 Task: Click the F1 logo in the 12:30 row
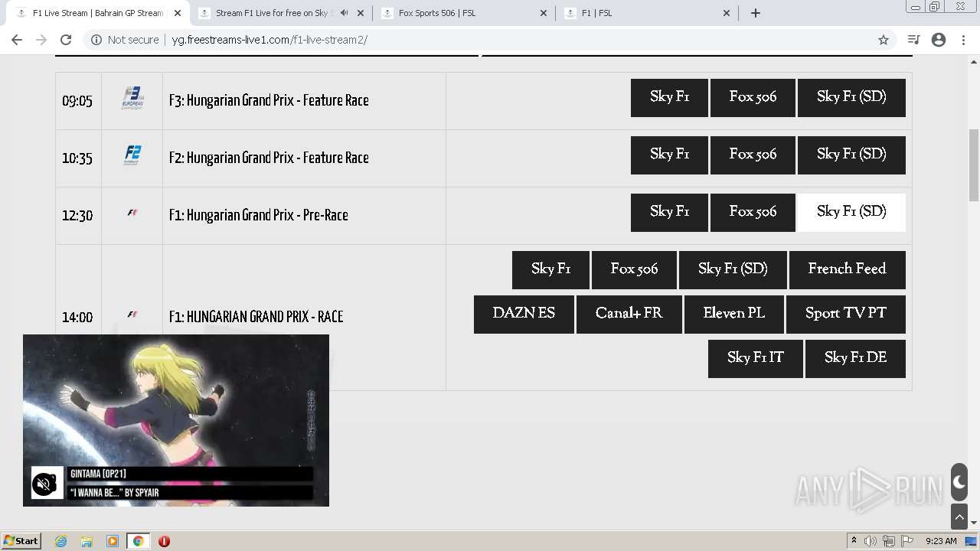132,214
